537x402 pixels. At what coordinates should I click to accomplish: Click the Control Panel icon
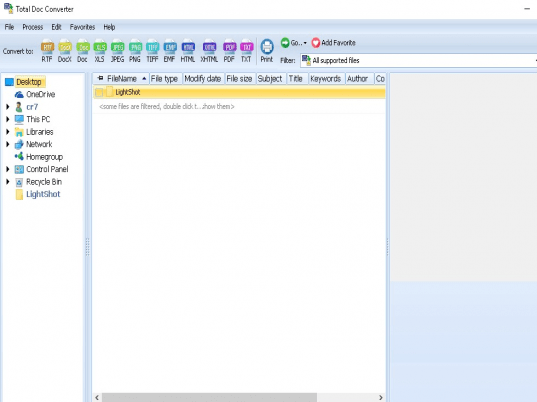pyautogui.click(x=19, y=169)
